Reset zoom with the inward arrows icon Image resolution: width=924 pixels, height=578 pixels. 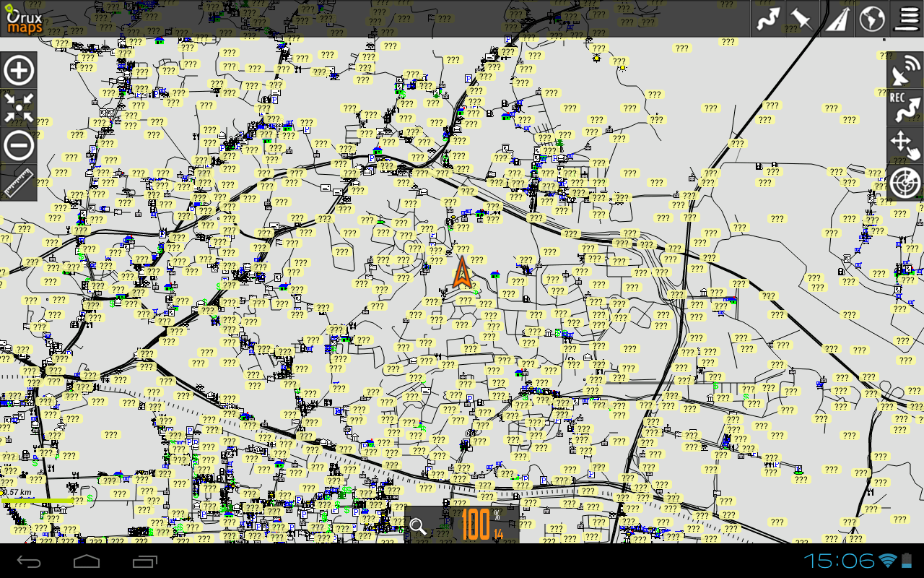pos(19,108)
